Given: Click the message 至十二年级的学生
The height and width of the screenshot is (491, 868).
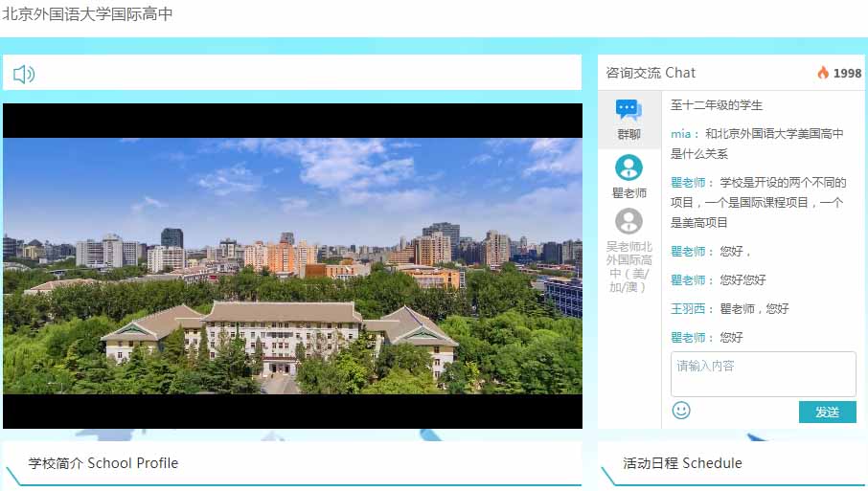Looking at the screenshot, I should [717, 105].
